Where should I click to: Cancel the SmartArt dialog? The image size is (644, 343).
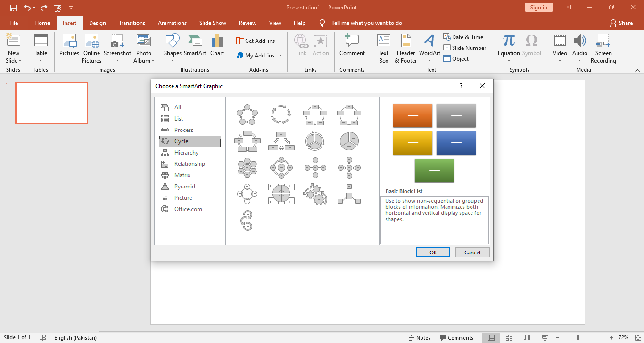point(472,253)
